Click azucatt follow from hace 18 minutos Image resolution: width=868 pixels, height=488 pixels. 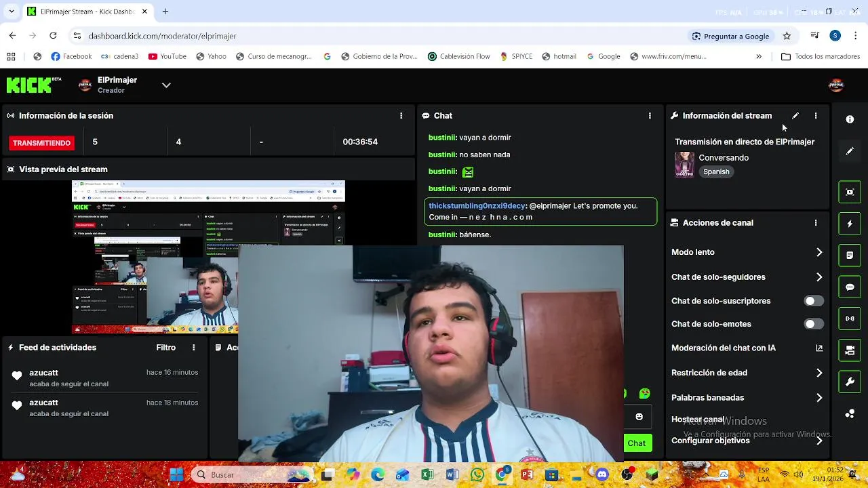click(x=105, y=407)
